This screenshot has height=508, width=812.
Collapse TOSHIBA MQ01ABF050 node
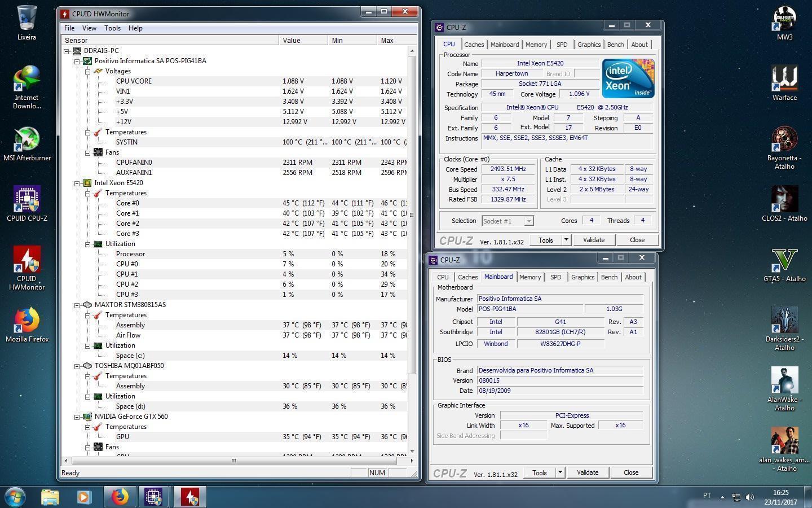77,366
